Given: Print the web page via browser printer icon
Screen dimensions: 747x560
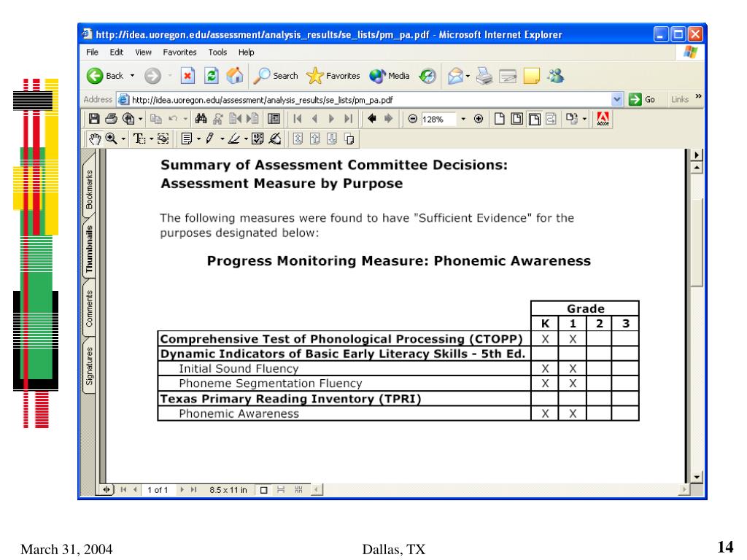Looking at the screenshot, I should pos(484,76).
